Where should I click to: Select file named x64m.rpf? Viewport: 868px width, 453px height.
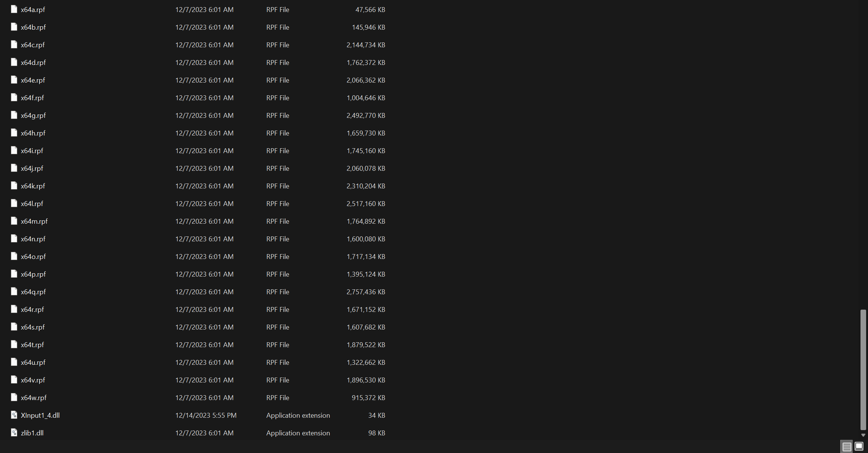(x=34, y=221)
